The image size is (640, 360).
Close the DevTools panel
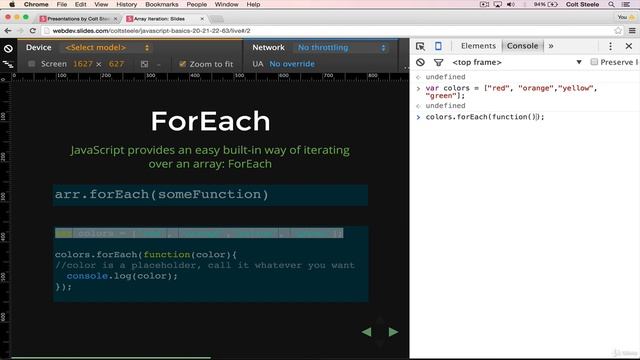629,46
